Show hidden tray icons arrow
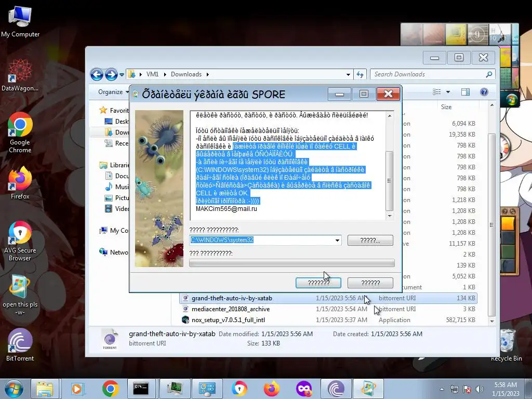This screenshot has height=399, width=532. tap(442, 389)
